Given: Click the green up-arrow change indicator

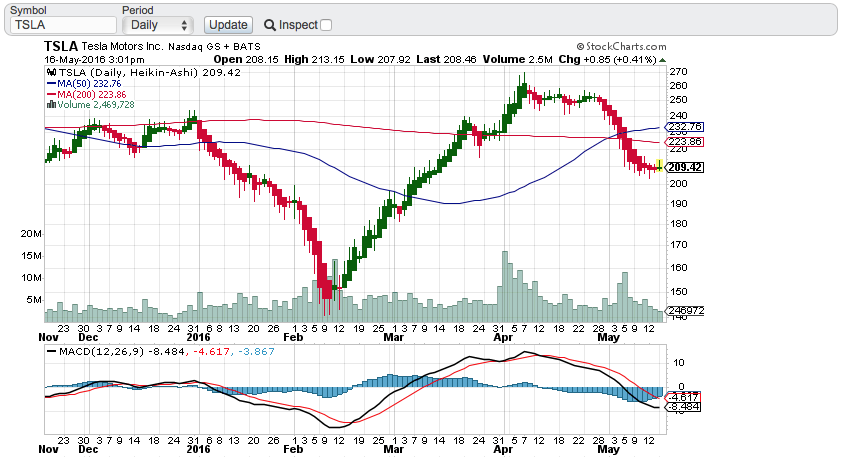Looking at the screenshot, I should pyautogui.click(x=663, y=60).
